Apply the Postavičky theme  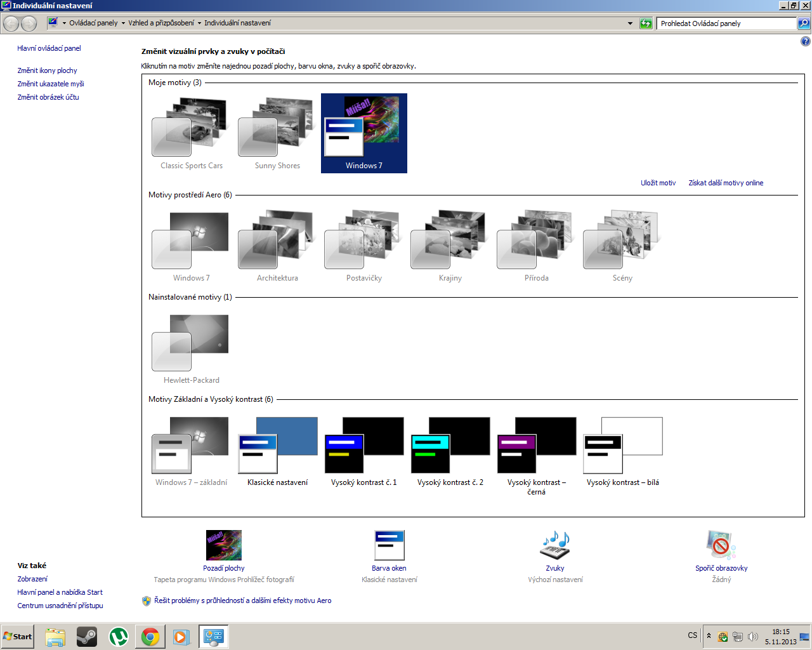tap(364, 246)
